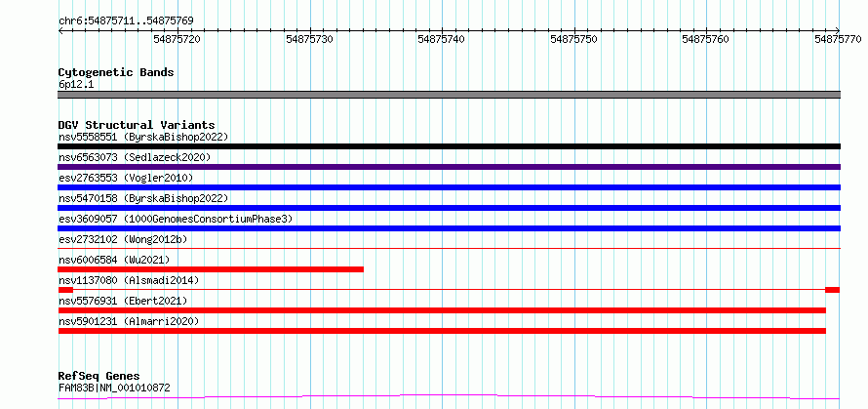Open variant label nsv6563073 (Sedlazeck2020)

(135, 157)
